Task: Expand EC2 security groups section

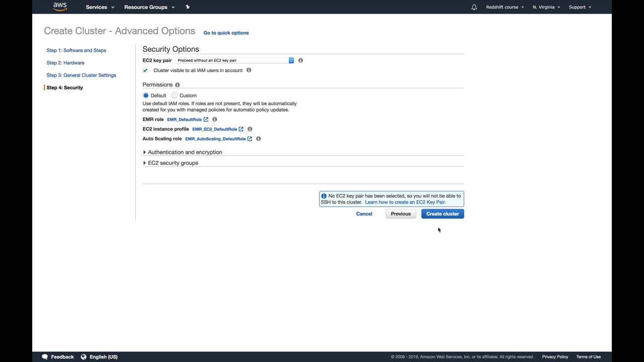Action: coord(173,163)
